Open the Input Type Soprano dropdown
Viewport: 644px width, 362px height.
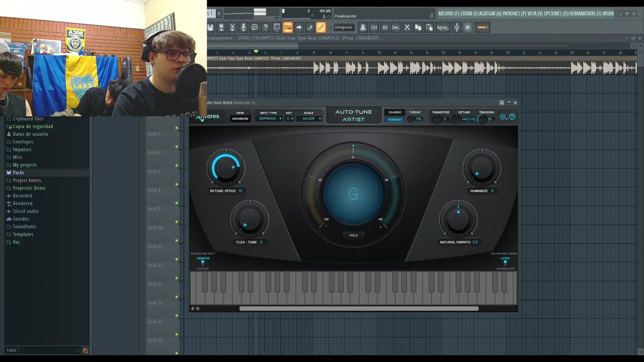pyautogui.click(x=269, y=119)
